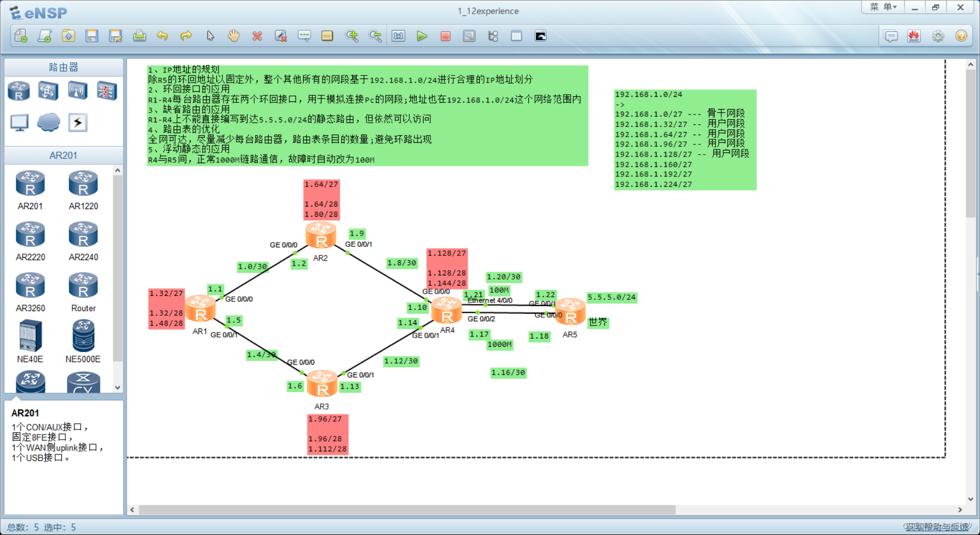
Task: Open the 菜单 menu dropdown
Action: coord(883,7)
